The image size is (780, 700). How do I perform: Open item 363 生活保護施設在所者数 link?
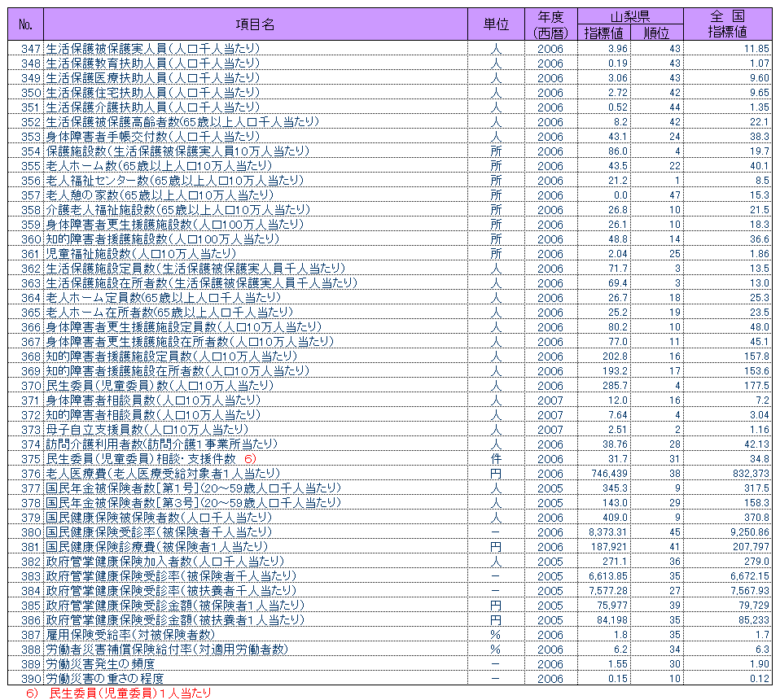click(x=201, y=283)
